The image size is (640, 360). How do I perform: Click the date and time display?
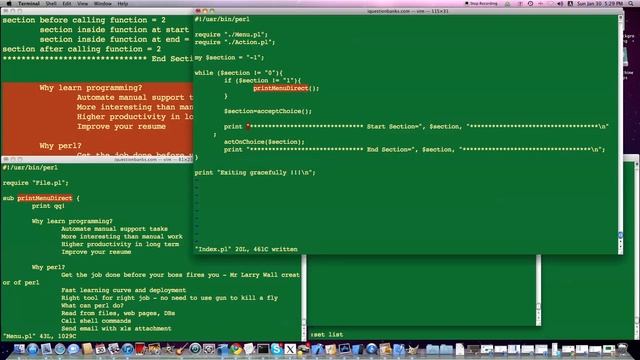click(600, 4)
